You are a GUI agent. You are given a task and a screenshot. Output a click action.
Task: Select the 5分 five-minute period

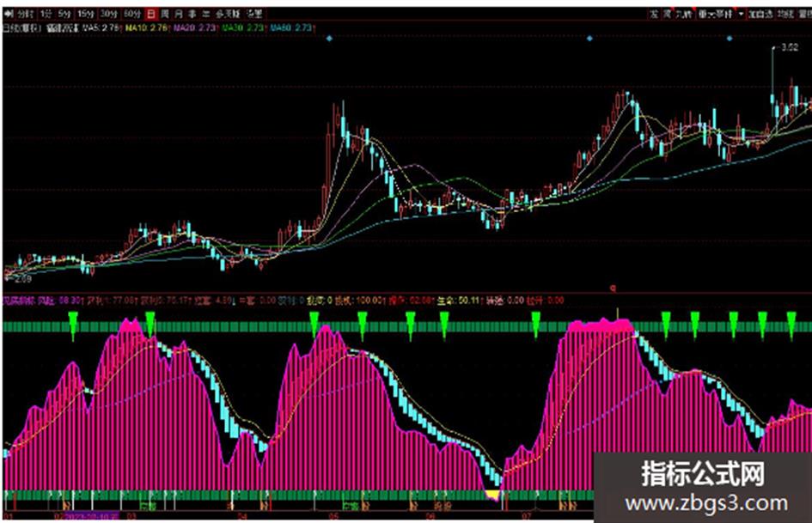tap(64, 14)
